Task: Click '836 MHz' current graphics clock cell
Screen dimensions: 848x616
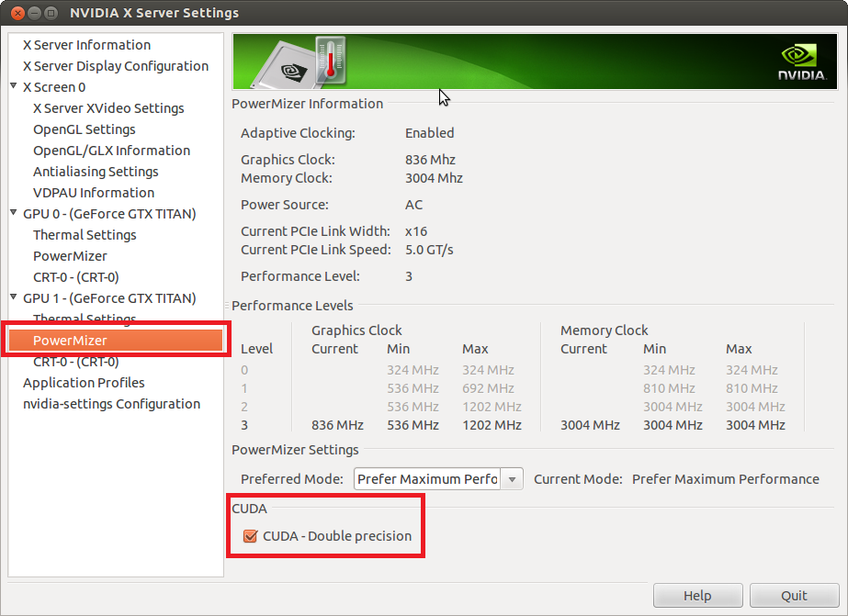Action: [x=337, y=425]
